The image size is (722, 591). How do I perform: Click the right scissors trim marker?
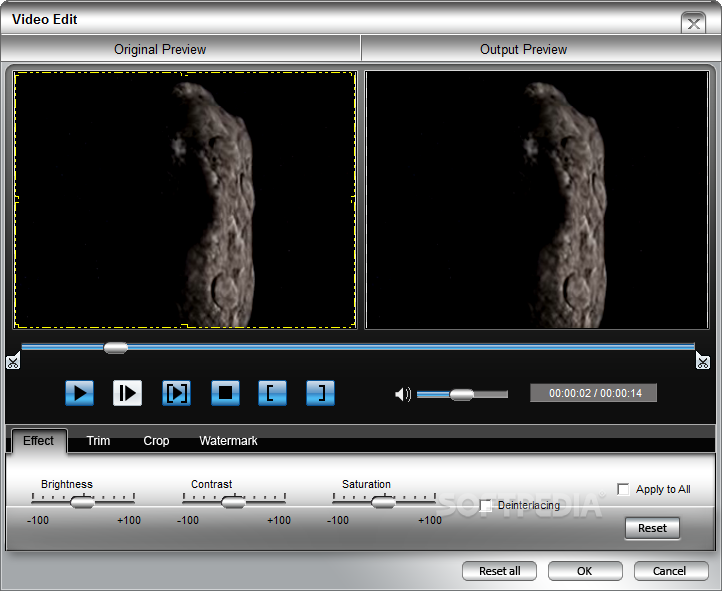tap(703, 361)
